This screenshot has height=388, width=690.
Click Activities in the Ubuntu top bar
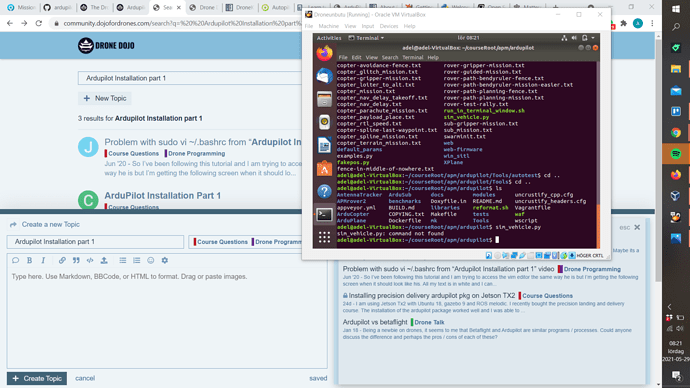tap(329, 38)
